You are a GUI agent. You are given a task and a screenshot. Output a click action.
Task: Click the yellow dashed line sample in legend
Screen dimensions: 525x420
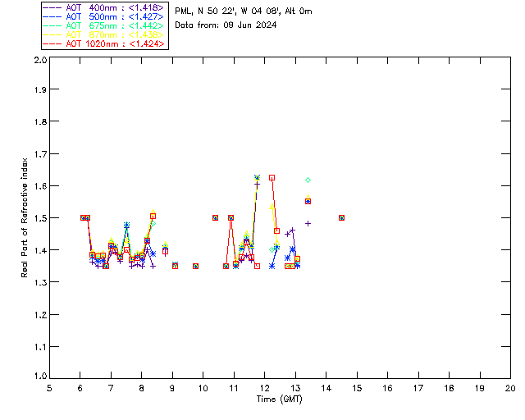52,34
